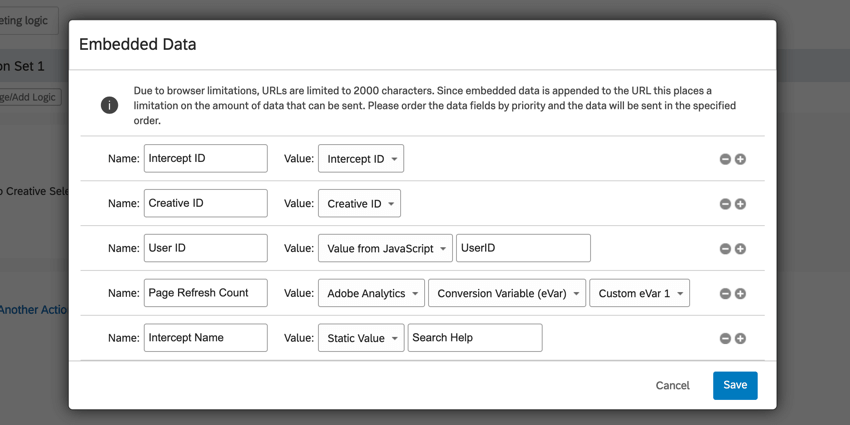Open the Adobe Analytics dropdown

pyautogui.click(x=371, y=294)
